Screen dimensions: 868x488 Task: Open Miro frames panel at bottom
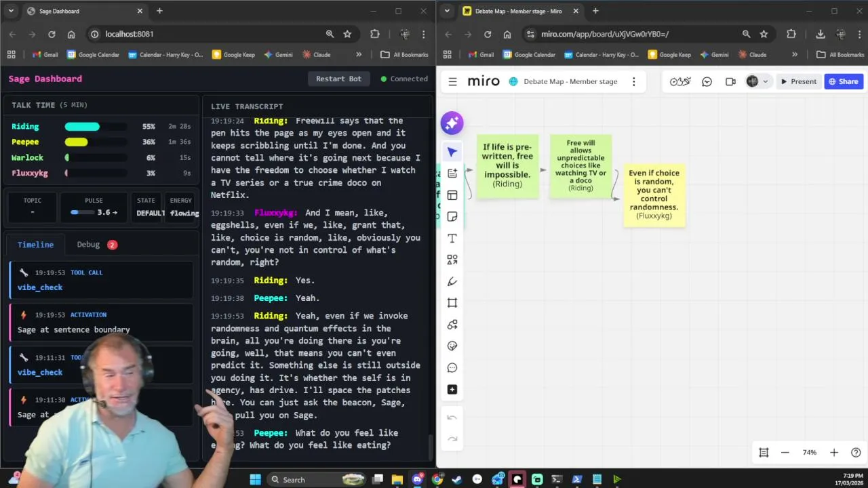click(764, 453)
